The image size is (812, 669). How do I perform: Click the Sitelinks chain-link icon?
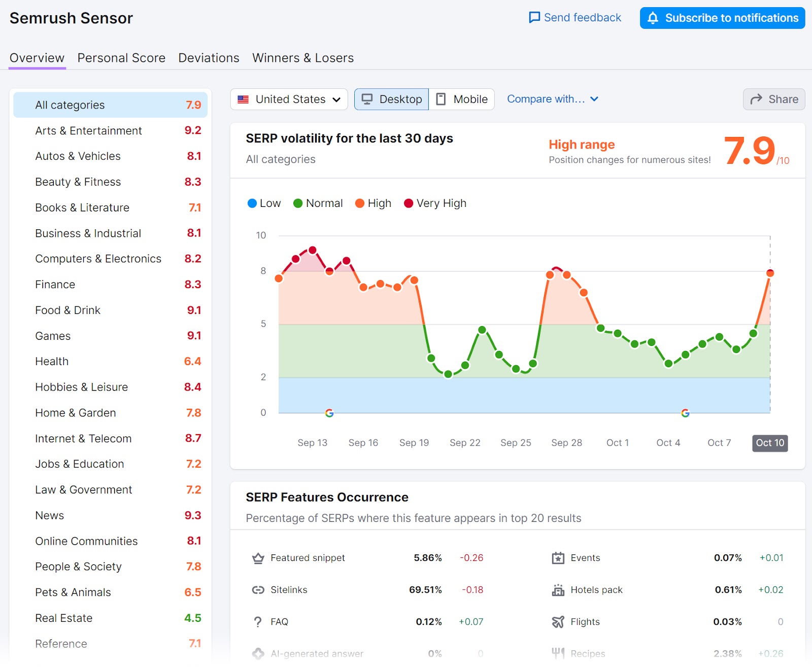pos(258,589)
